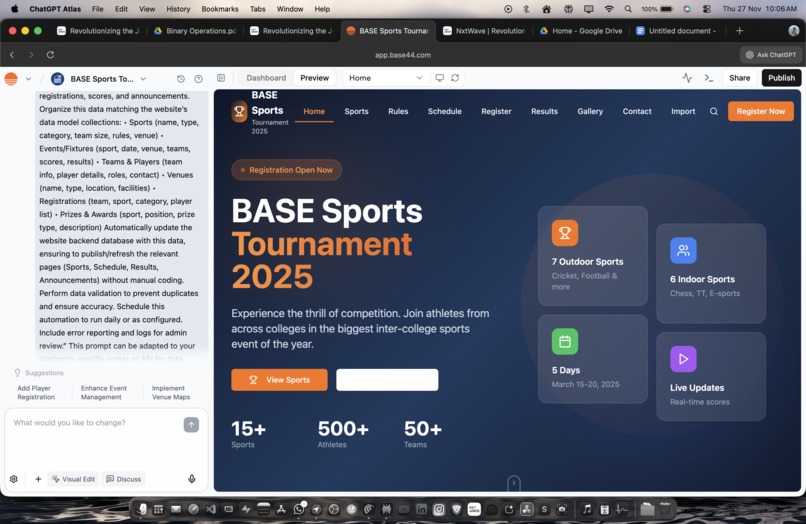The height and width of the screenshot is (524, 806).
Task: Click the Registration Open Now badge
Action: pos(286,170)
